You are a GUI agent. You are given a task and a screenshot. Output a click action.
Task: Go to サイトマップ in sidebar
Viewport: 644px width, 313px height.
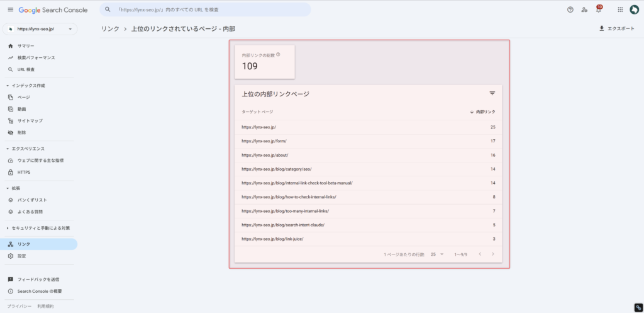pos(30,121)
